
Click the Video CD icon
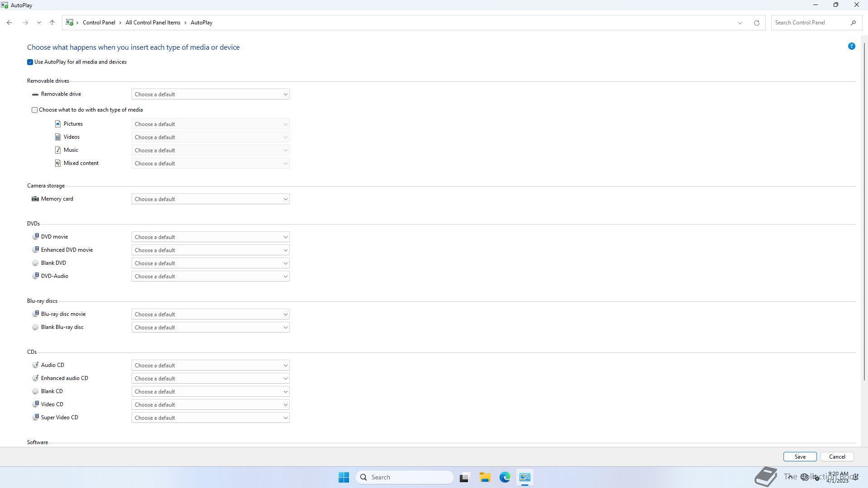click(35, 404)
